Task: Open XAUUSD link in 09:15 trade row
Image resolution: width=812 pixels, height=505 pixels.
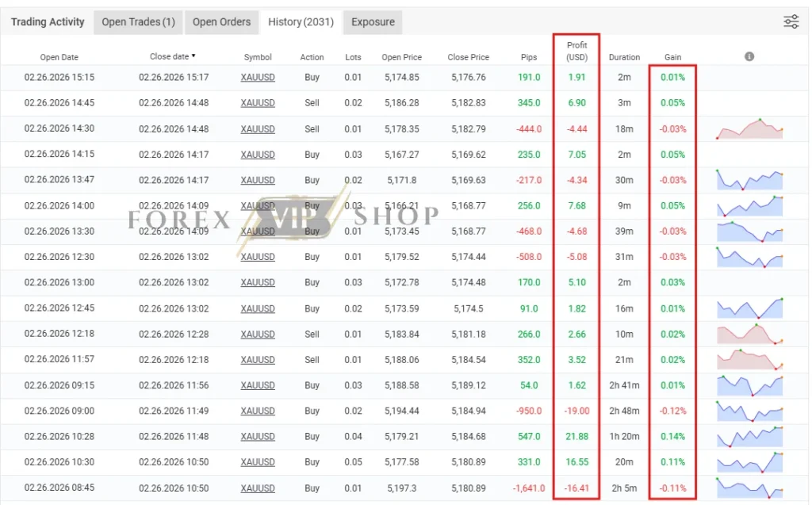Action: tap(258, 385)
